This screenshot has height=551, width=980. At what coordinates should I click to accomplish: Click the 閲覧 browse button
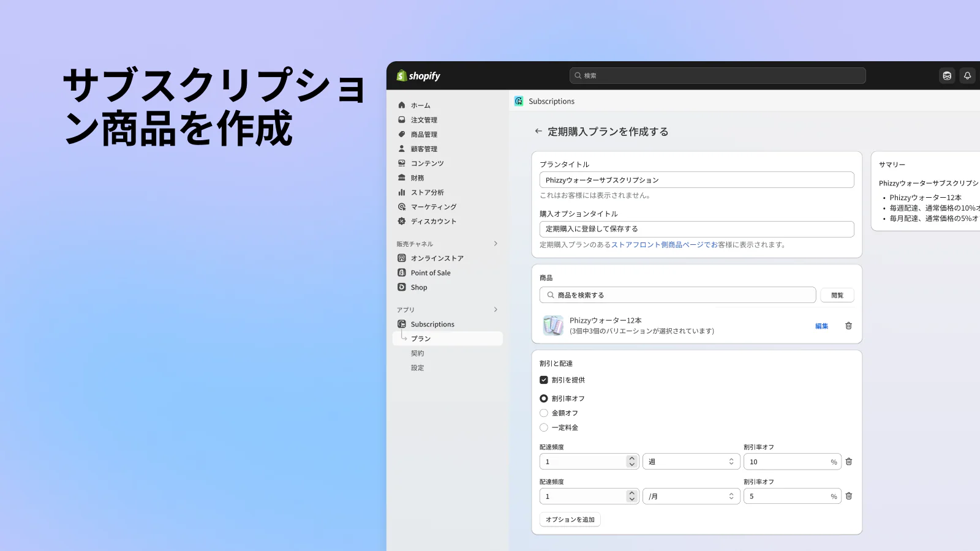pos(837,295)
